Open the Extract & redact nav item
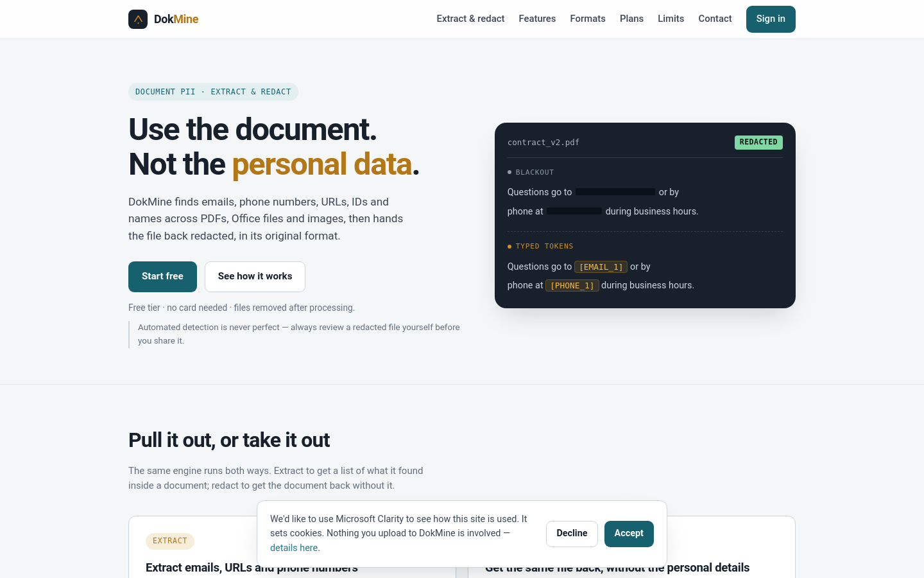Image resolution: width=924 pixels, height=578 pixels. tap(470, 19)
